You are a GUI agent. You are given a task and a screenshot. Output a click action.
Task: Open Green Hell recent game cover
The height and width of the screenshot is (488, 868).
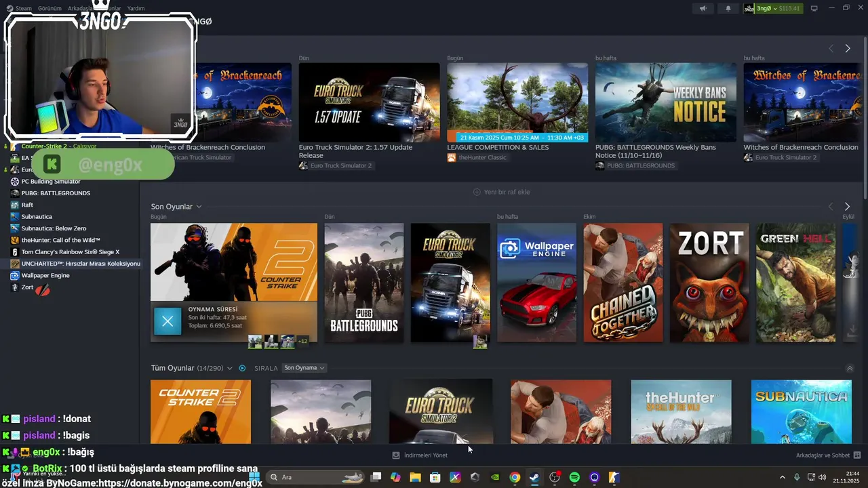pyautogui.click(x=795, y=283)
